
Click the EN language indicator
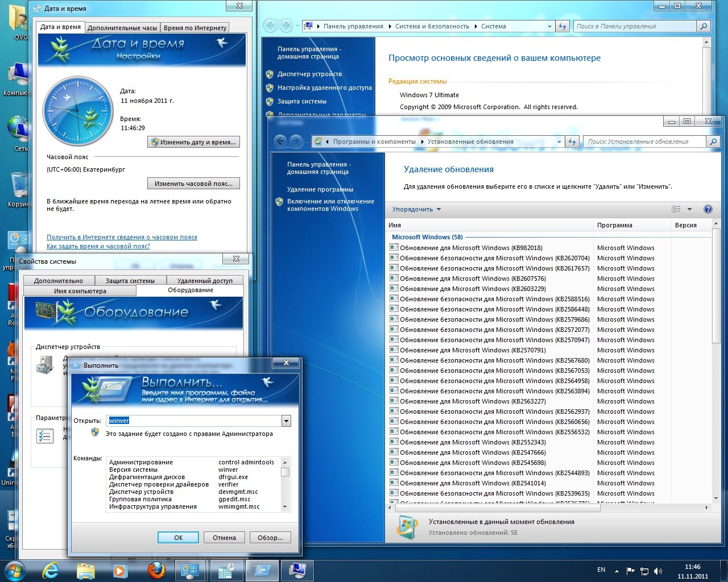pyautogui.click(x=601, y=569)
